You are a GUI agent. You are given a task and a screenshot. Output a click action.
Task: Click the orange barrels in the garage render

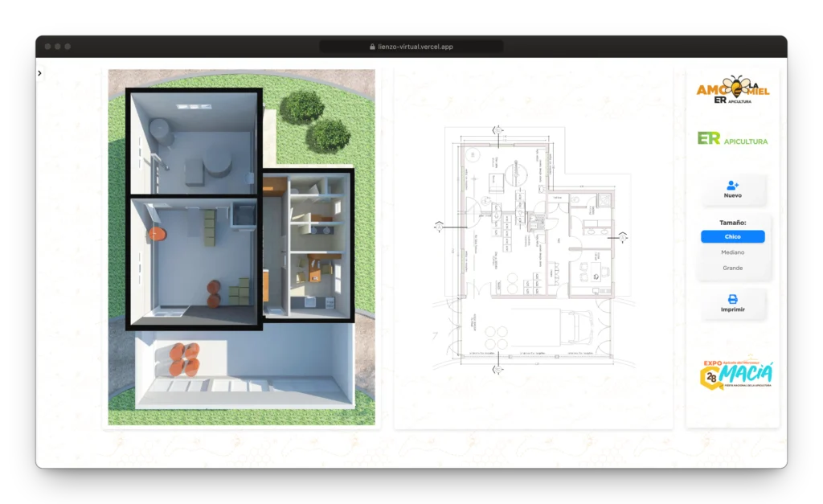[x=184, y=359]
